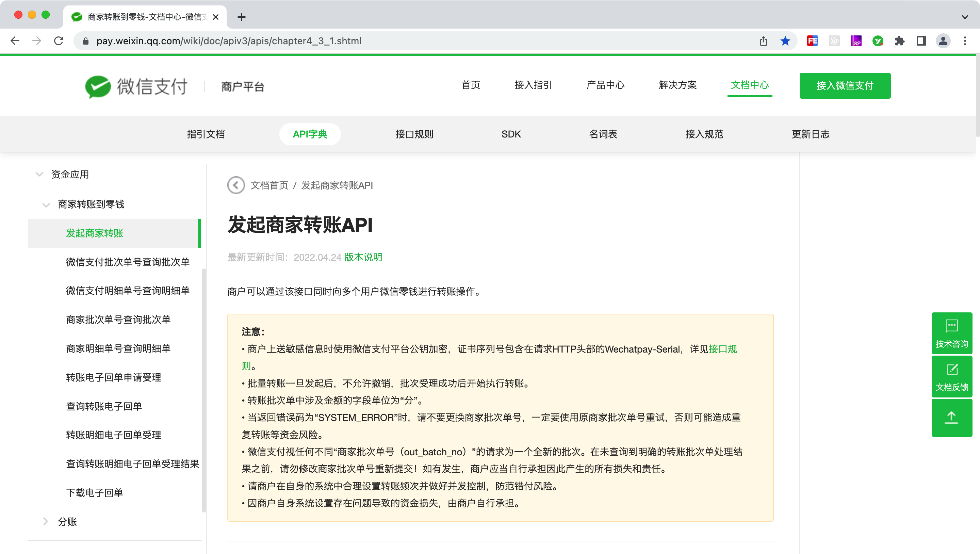The image size is (980, 554).
Task: Collapse the 资金应用 section
Action: pyautogui.click(x=39, y=174)
